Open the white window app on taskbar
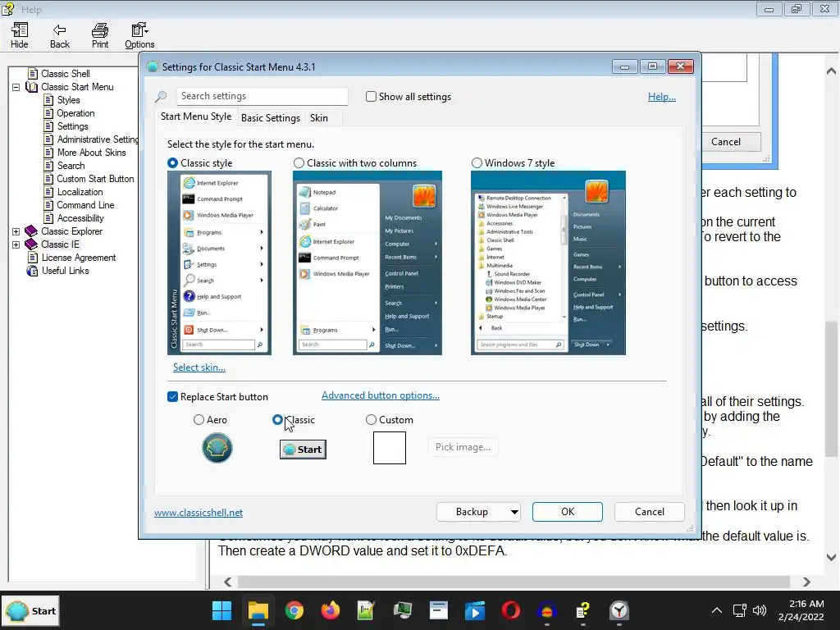This screenshot has width=840, height=630. 439,610
